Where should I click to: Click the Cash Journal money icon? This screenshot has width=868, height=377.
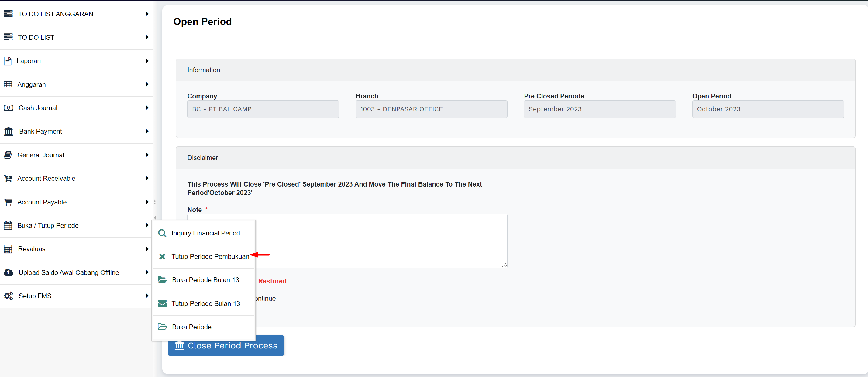[9, 108]
